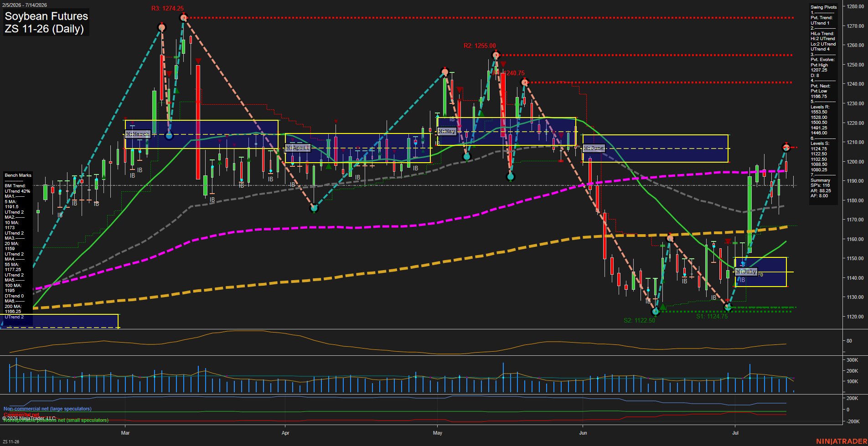
Task: Select the AF: 8.00 summary value
Action: pyautogui.click(x=819, y=196)
